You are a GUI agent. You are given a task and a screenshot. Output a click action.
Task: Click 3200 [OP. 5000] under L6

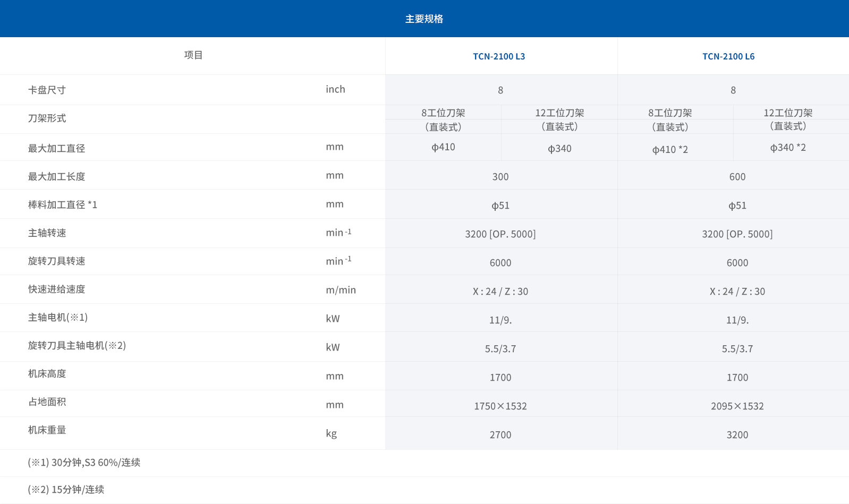point(737,234)
